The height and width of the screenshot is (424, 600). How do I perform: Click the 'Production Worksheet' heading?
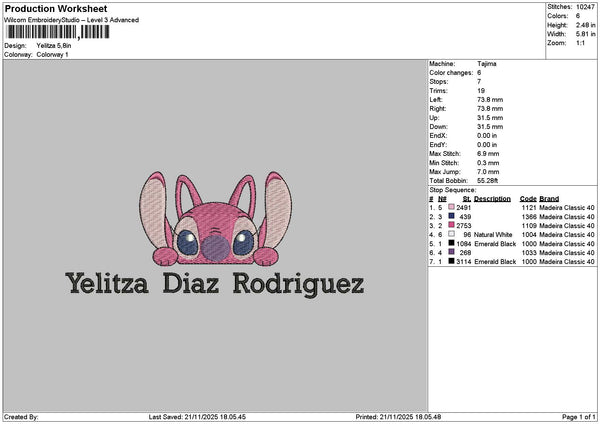56,8
